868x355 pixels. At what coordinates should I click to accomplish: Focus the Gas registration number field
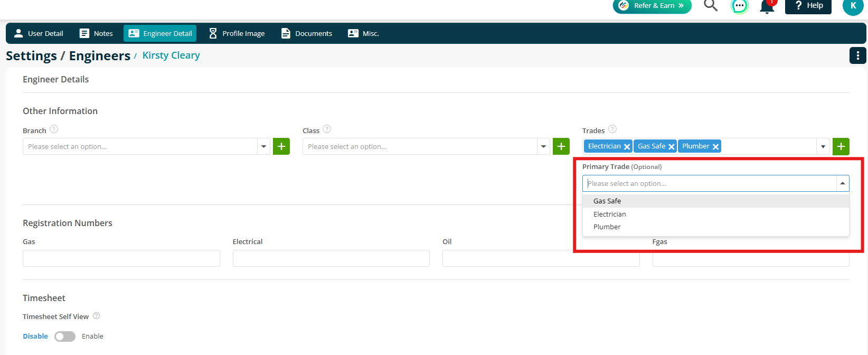[121, 258]
